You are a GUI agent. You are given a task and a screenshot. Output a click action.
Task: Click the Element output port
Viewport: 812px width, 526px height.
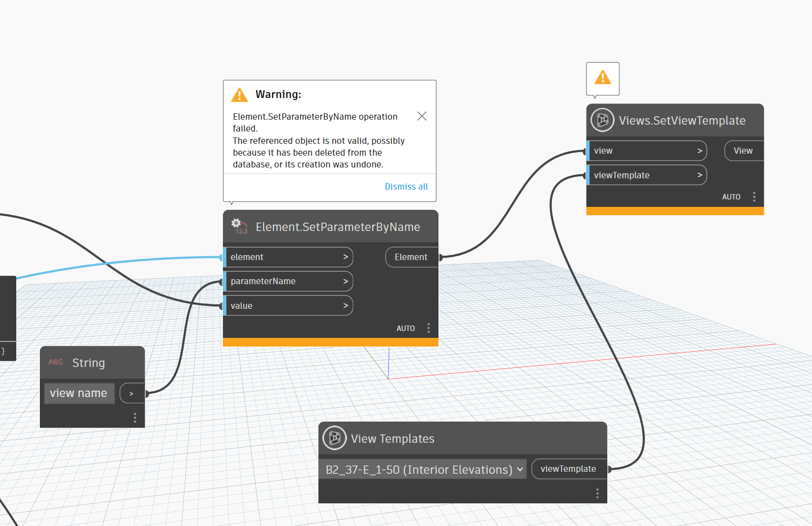coord(412,257)
